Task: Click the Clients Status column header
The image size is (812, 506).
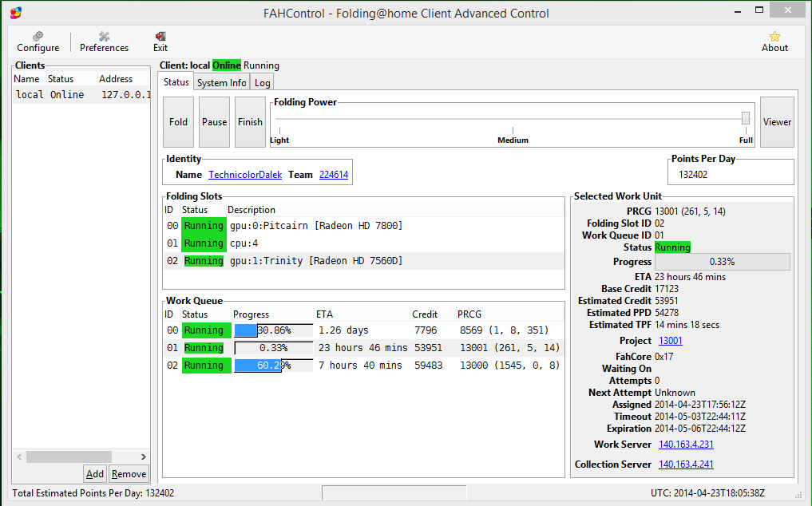Action: click(61, 79)
